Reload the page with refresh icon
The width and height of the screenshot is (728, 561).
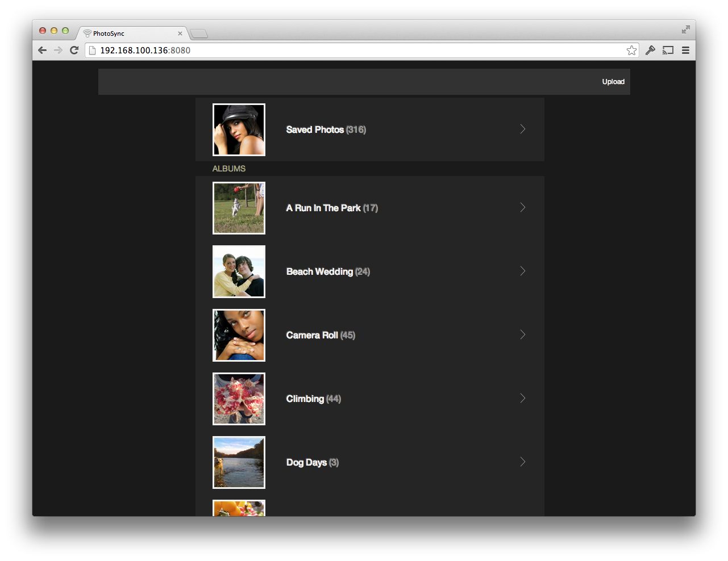click(74, 51)
